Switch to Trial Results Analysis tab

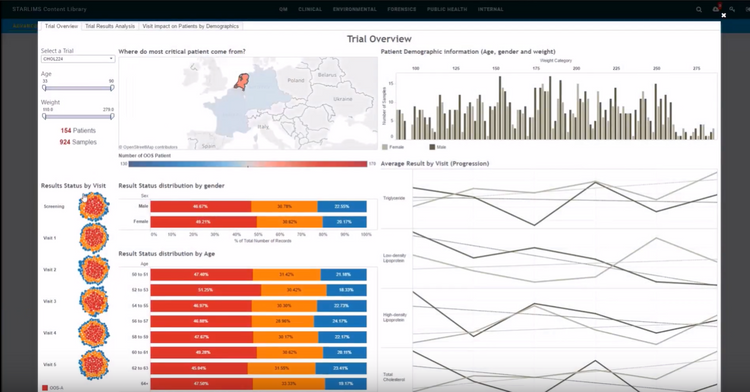110,26
